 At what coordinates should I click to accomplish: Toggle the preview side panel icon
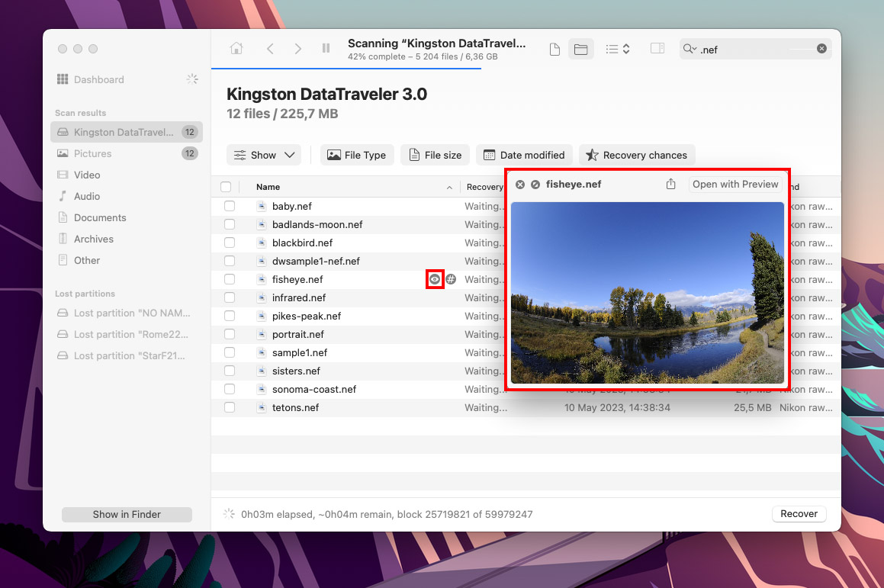657,49
